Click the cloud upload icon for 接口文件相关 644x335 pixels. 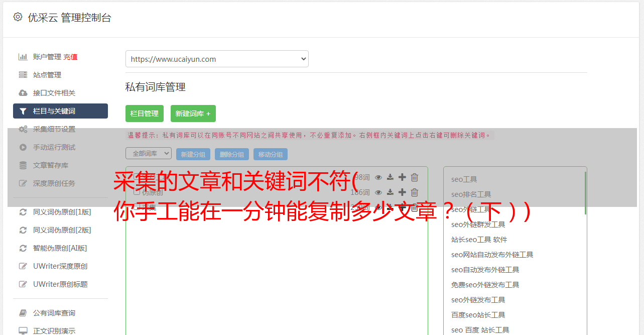(x=23, y=93)
